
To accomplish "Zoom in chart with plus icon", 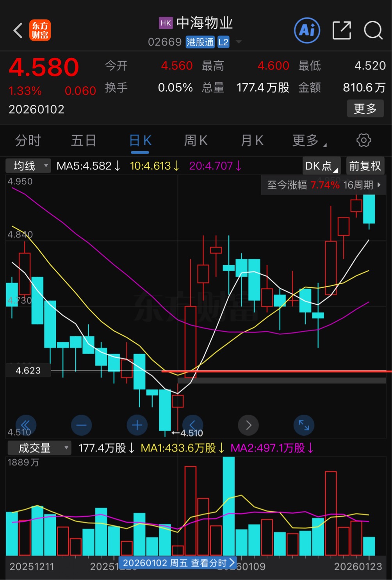I will pos(137,425).
